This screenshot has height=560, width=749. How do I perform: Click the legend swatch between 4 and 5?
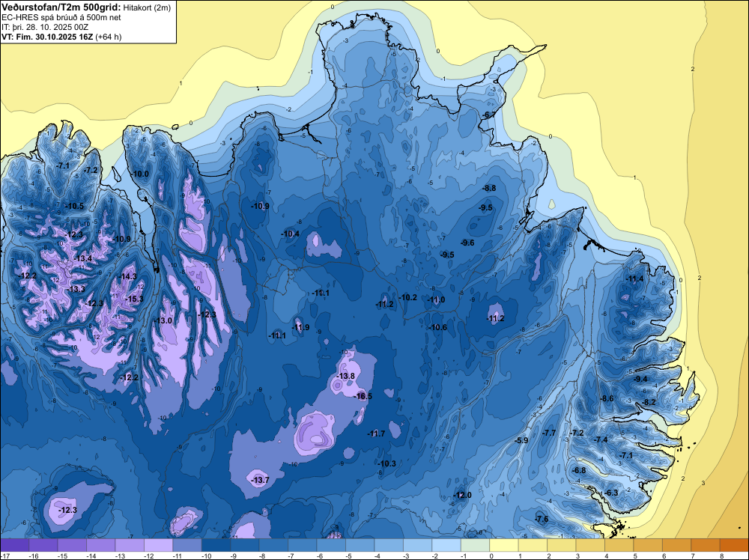(619, 545)
